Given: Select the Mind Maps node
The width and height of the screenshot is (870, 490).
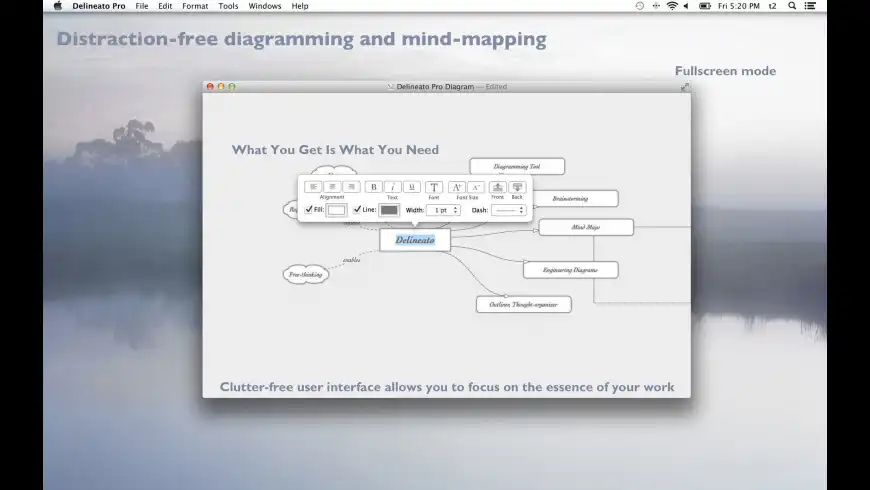Looking at the screenshot, I should (586, 227).
